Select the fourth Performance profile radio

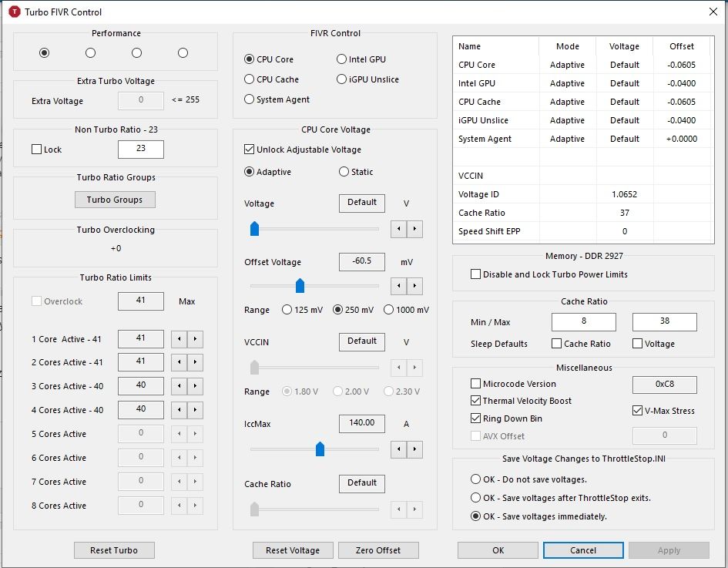[x=183, y=53]
